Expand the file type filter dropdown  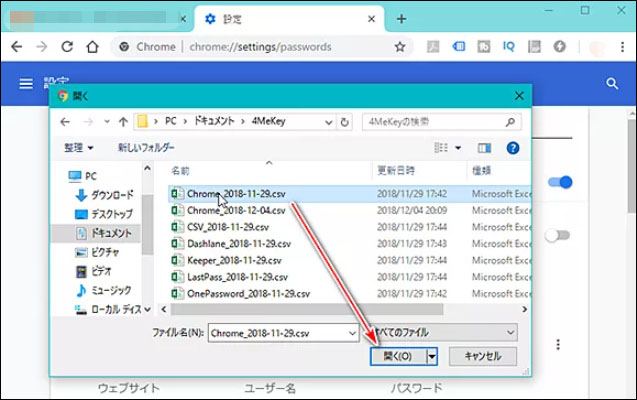tap(510, 331)
